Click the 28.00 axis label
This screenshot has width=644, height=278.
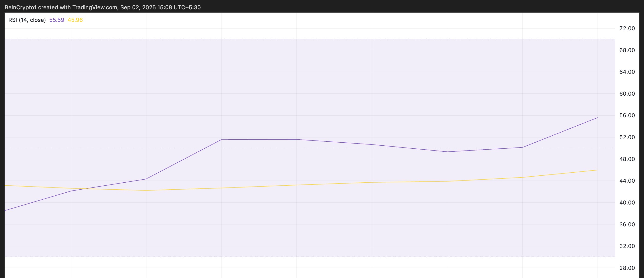click(x=627, y=268)
